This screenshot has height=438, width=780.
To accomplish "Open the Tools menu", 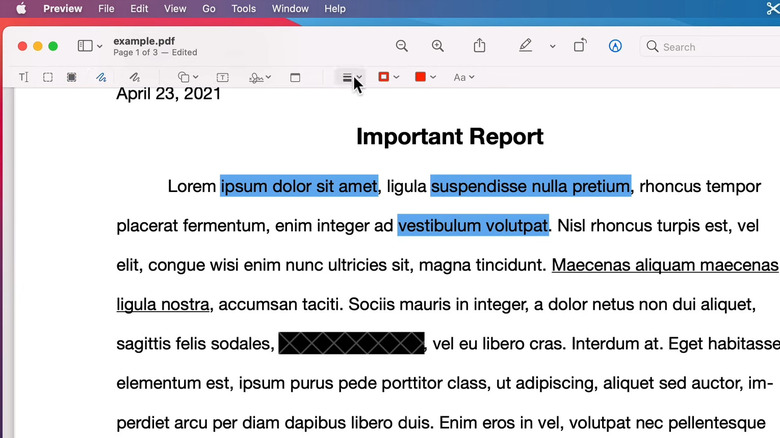I will (x=243, y=8).
